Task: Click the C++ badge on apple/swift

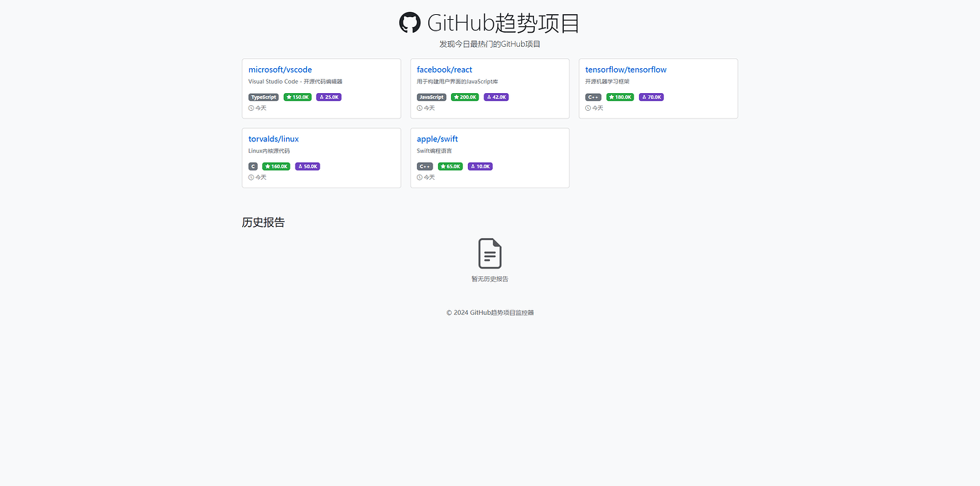Action: point(424,166)
